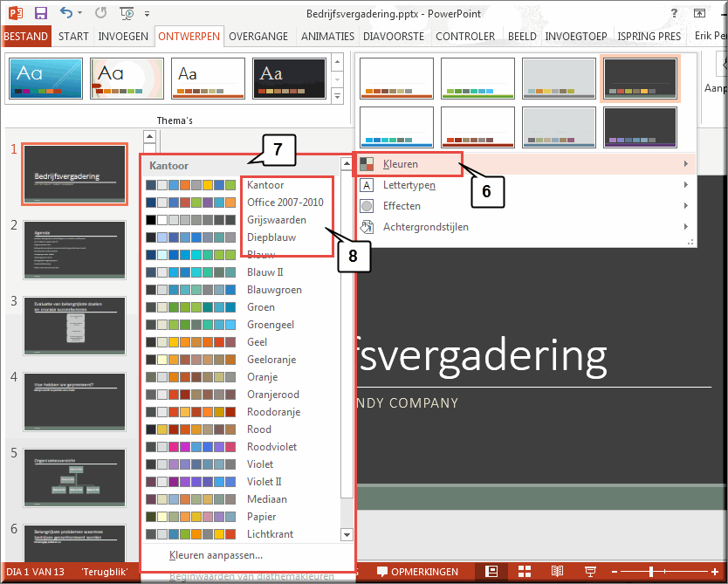
Task: Click the Save icon in quick access toolbar
Action: click(x=41, y=13)
